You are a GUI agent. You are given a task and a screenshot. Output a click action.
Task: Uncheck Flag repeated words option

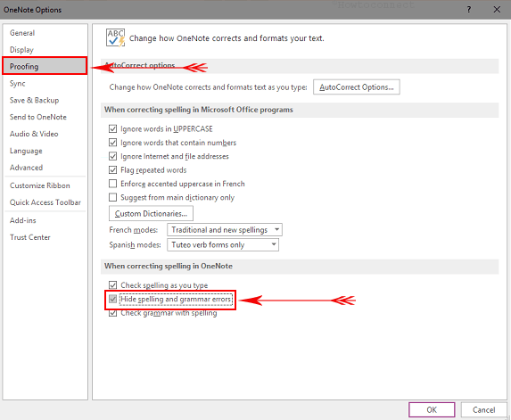112,169
